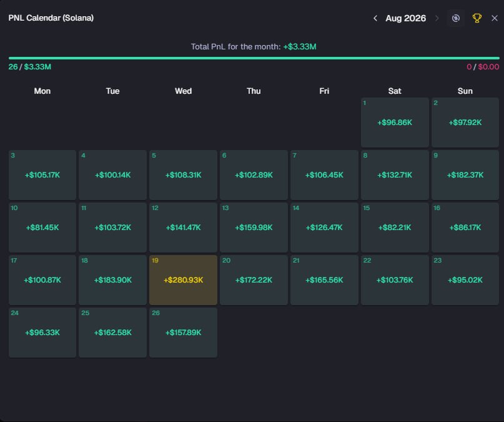Click day 18 with +$183.90K
The image size is (504, 422).
click(x=112, y=280)
